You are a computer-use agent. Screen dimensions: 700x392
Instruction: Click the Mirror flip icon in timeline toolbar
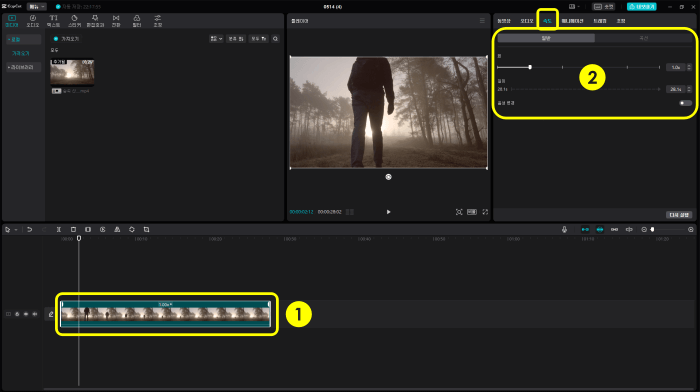(117, 229)
